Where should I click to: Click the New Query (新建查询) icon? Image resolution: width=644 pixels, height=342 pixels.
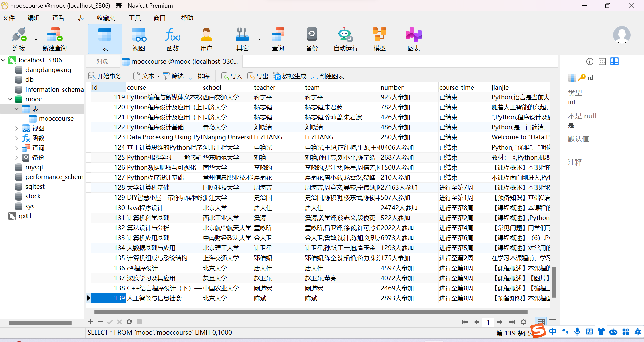[55, 39]
